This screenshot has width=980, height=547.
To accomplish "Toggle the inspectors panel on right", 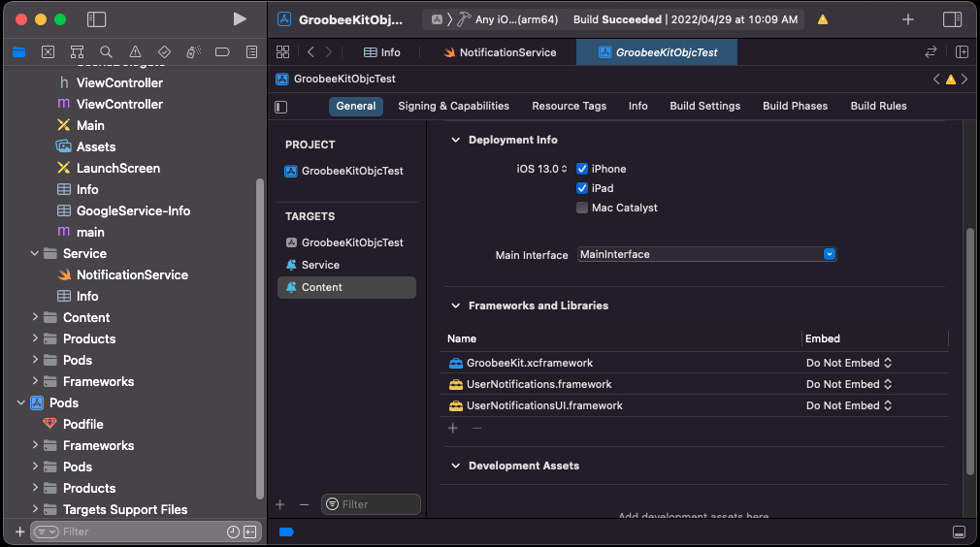I will (953, 19).
